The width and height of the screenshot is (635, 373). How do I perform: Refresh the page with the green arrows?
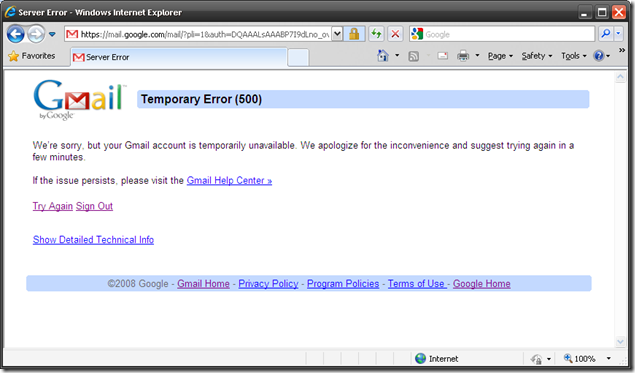(376, 34)
